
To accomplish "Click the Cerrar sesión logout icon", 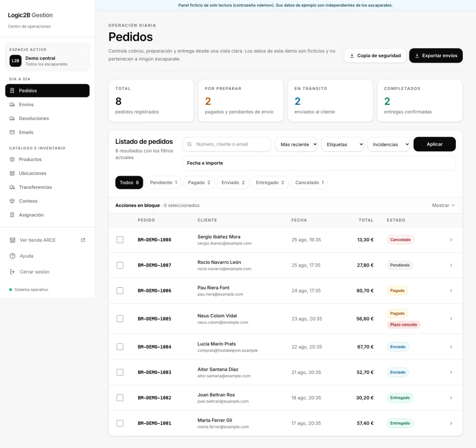I will (13, 272).
